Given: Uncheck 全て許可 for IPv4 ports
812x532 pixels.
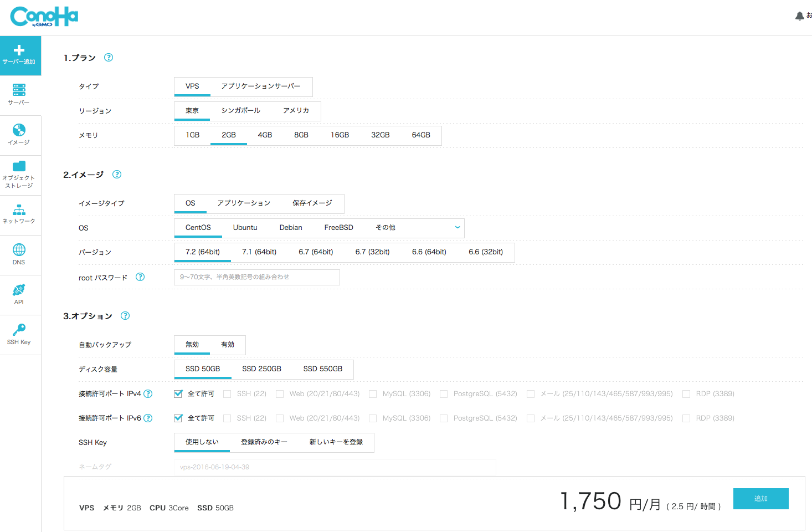Looking at the screenshot, I should click(178, 393).
